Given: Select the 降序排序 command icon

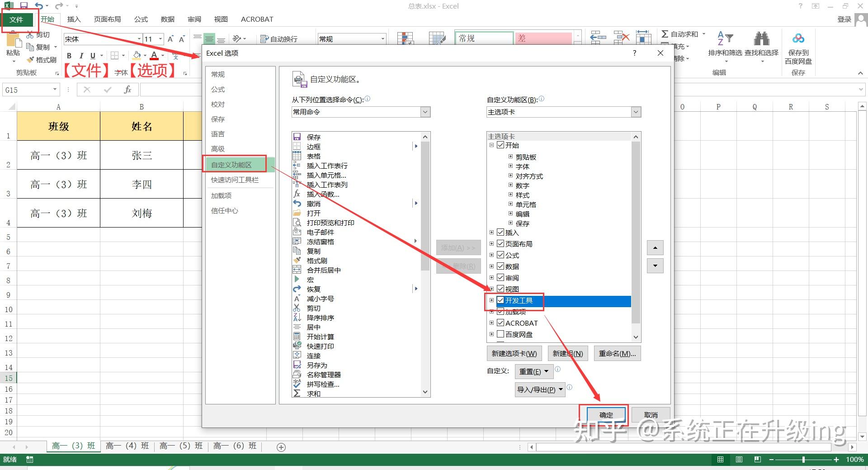Looking at the screenshot, I should [x=297, y=318].
